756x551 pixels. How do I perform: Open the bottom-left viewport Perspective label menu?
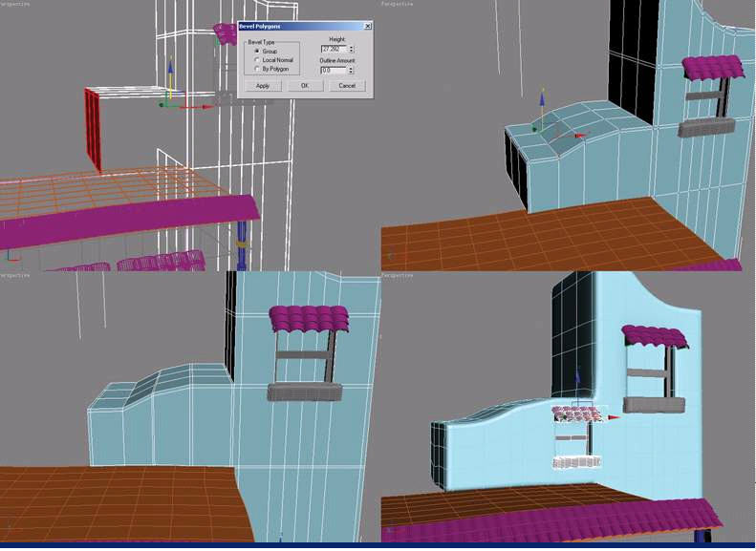point(15,275)
